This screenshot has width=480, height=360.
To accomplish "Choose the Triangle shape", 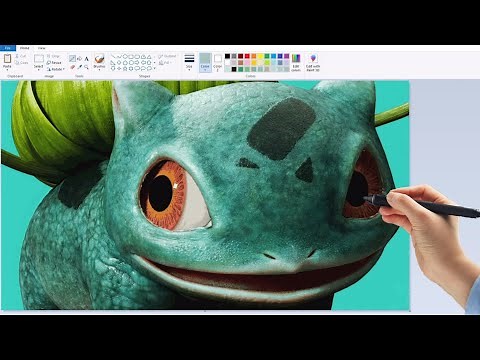I will pos(149,57).
